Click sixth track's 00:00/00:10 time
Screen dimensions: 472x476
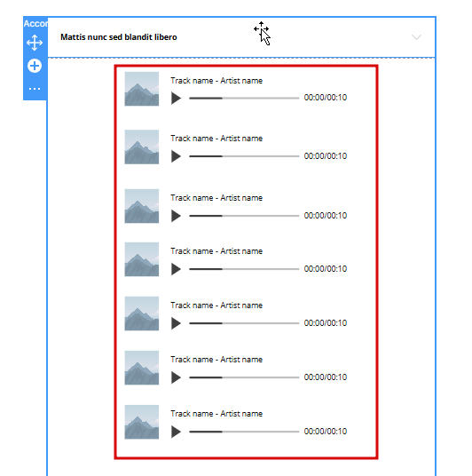coord(326,377)
